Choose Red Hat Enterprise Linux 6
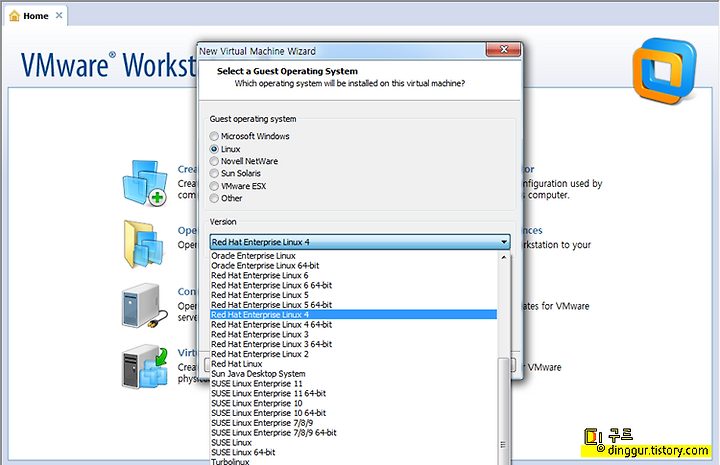The height and width of the screenshot is (465, 720). point(354,275)
